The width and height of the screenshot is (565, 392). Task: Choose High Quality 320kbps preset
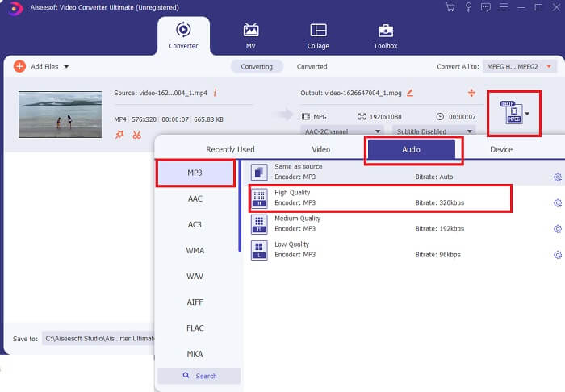(x=404, y=198)
